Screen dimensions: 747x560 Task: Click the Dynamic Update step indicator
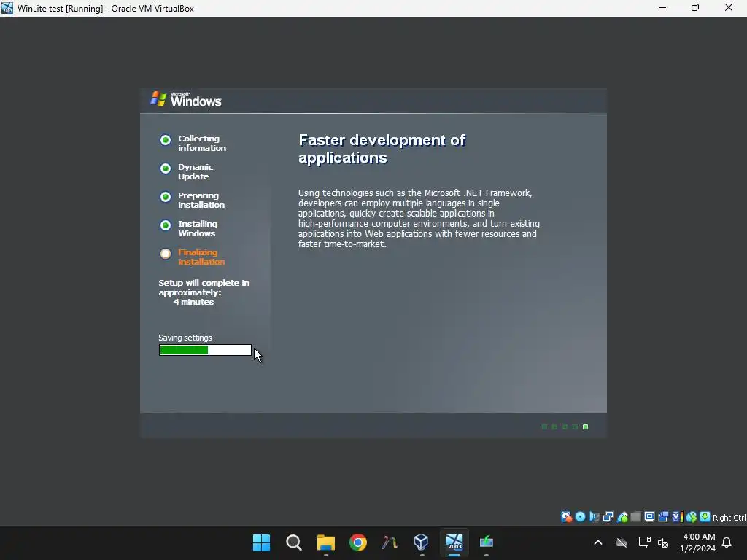pos(166,168)
